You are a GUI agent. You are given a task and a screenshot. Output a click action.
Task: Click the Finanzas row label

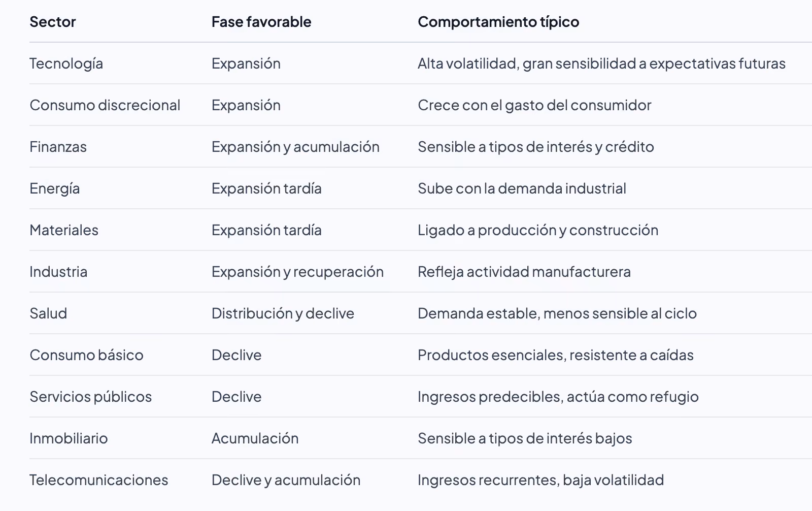tap(58, 147)
